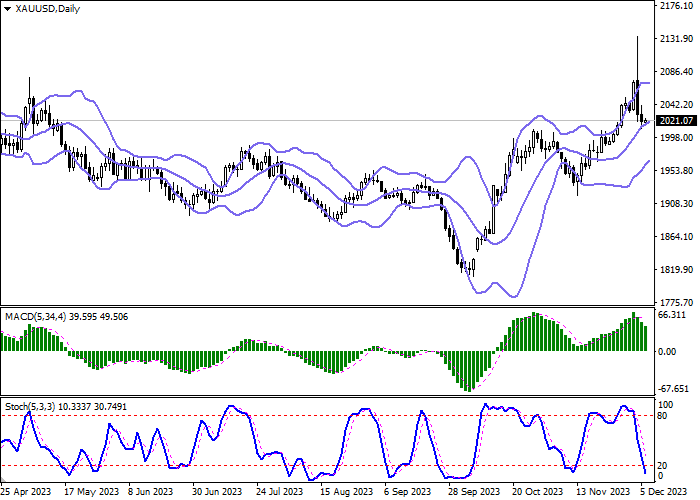Select the current price tag 2021.07

[x=676, y=121]
